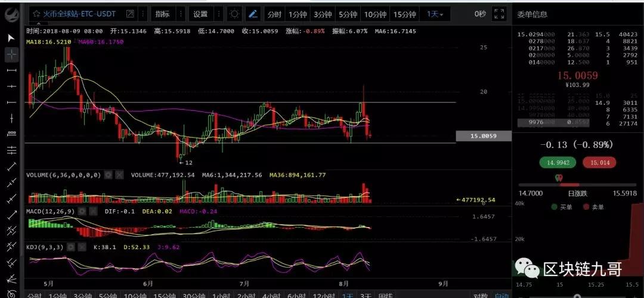This screenshot has width=644, height=298.
Task: Open chart in pop-out window icon
Action: [x=130, y=14]
